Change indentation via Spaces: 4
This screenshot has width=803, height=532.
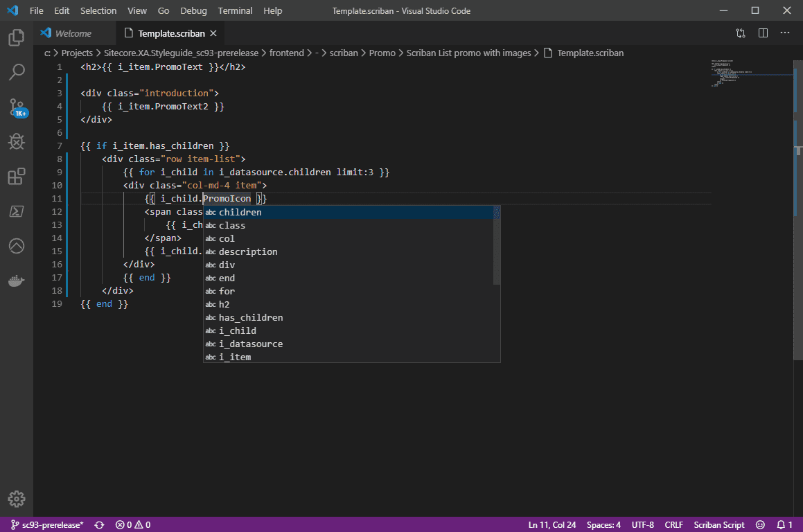point(603,525)
